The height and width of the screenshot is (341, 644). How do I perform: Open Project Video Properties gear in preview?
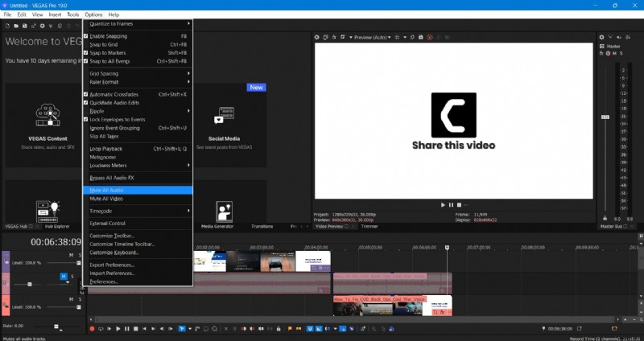point(317,37)
